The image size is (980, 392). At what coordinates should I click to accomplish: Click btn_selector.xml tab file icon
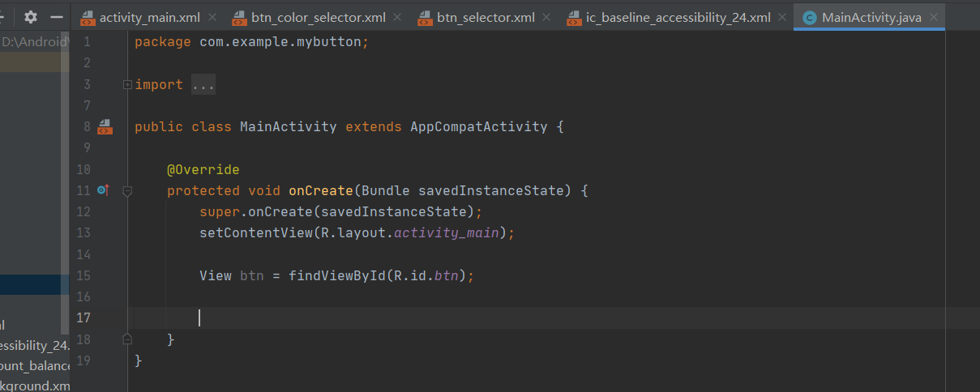(x=424, y=17)
